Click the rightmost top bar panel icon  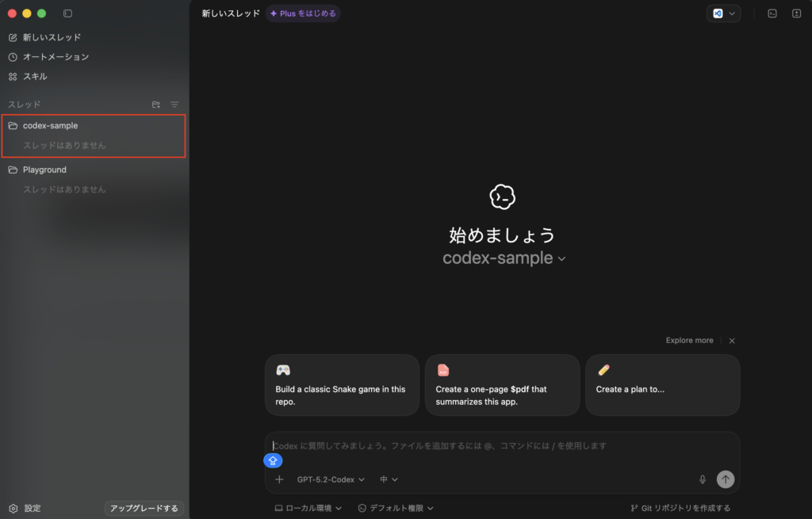coord(796,13)
